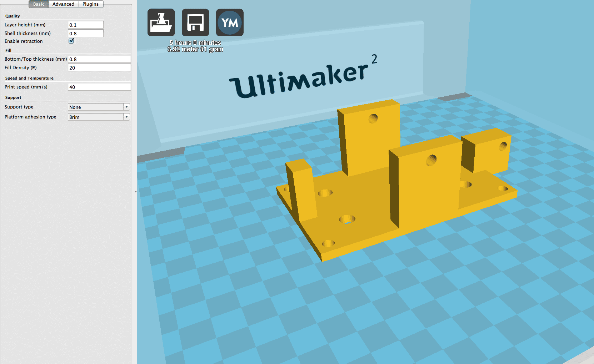This screenshot has height=364, width=594.
Task: Click the Shell thickness input field
Action: click(x=86, y=33)
